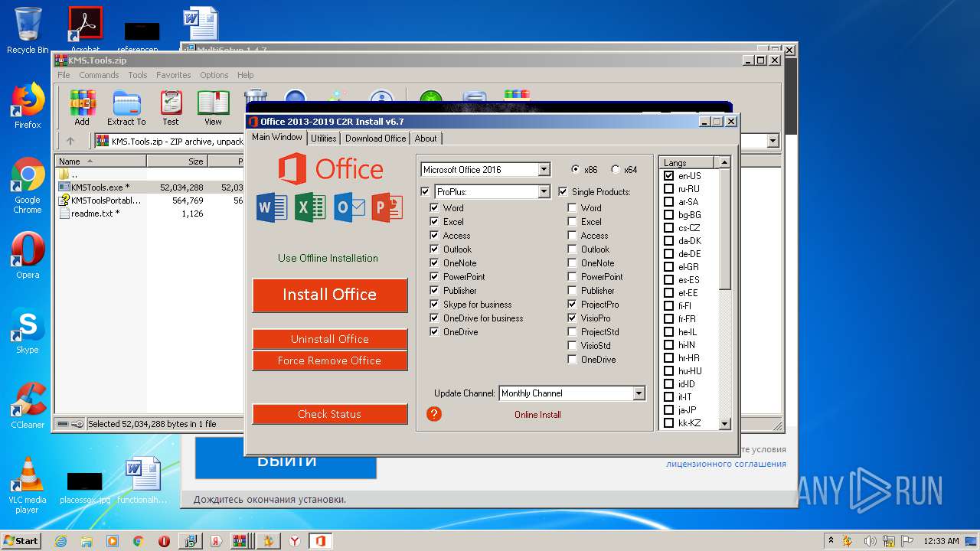
Task: Click Force Remove Office button
Action: (x=330, y=360)
